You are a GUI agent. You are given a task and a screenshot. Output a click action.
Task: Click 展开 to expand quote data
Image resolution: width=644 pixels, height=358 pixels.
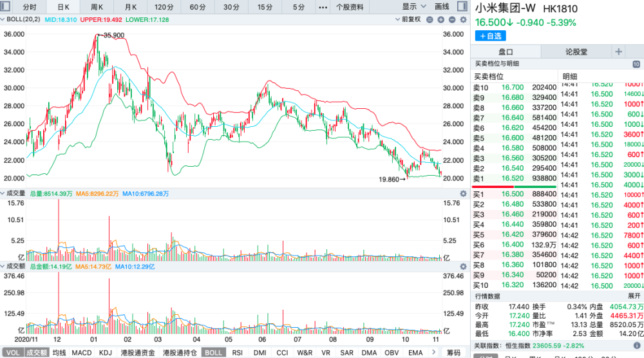[634, 296]
